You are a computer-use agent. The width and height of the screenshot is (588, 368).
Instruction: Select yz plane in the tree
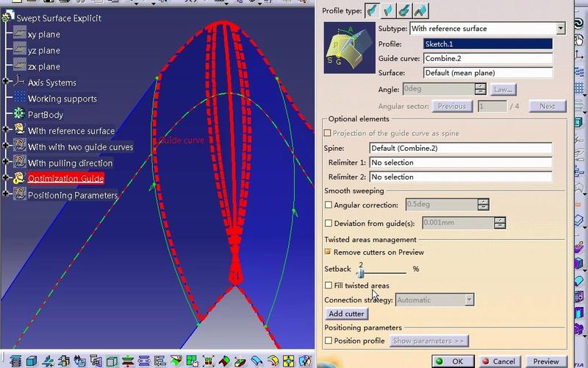coord(44,51)
